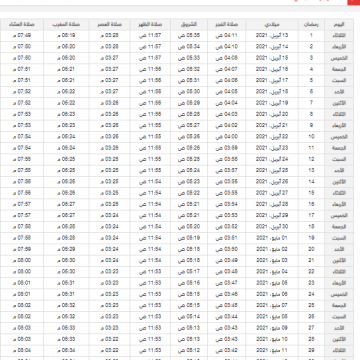Click the صلاة العشاء column header
Screen dimensions: 360x360
(22, 25)
